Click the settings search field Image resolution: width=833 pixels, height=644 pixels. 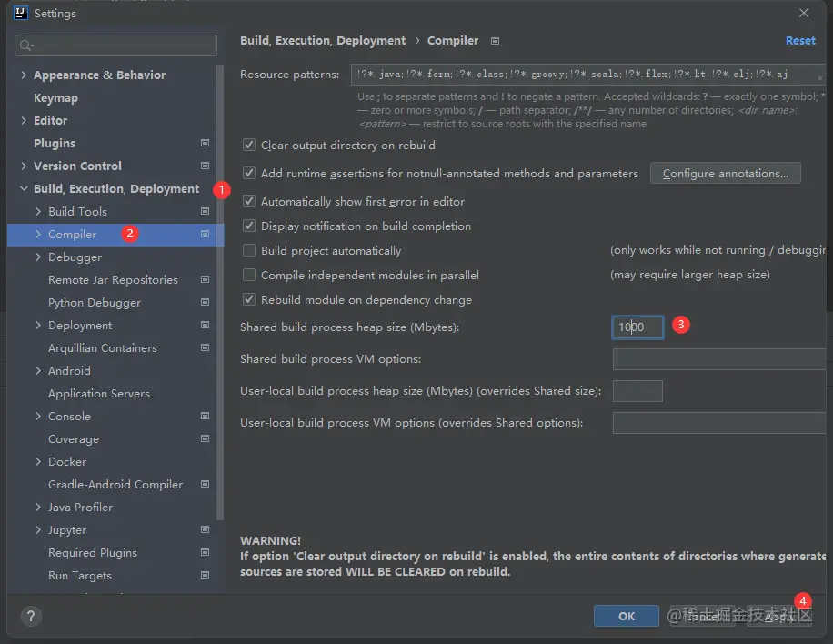pyautogui.click(x=115, y=45)
